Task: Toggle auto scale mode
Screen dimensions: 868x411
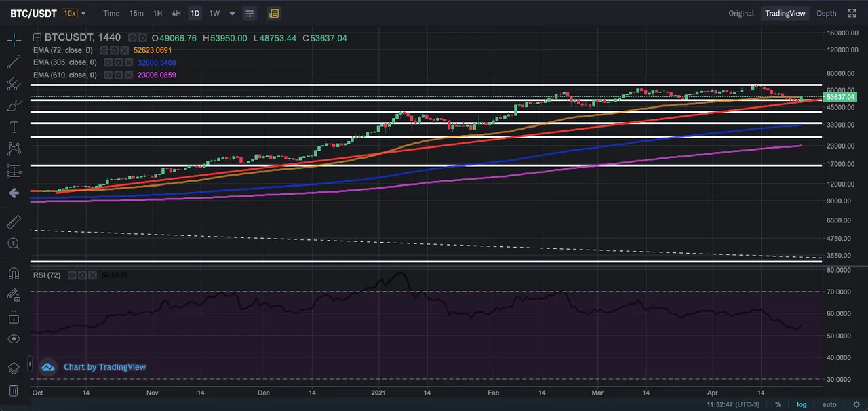Action: (x=829, y=404)
